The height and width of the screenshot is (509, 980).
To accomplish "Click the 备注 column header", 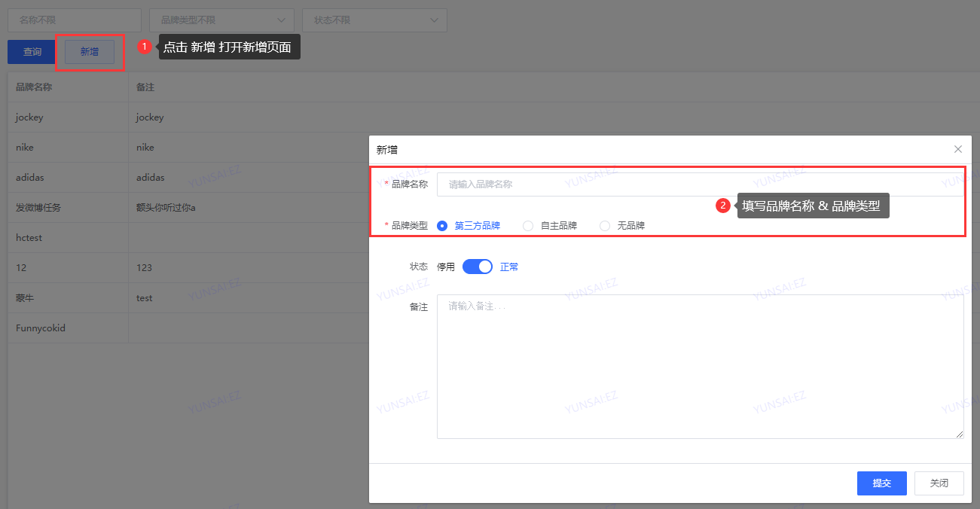I will (145, 87).
